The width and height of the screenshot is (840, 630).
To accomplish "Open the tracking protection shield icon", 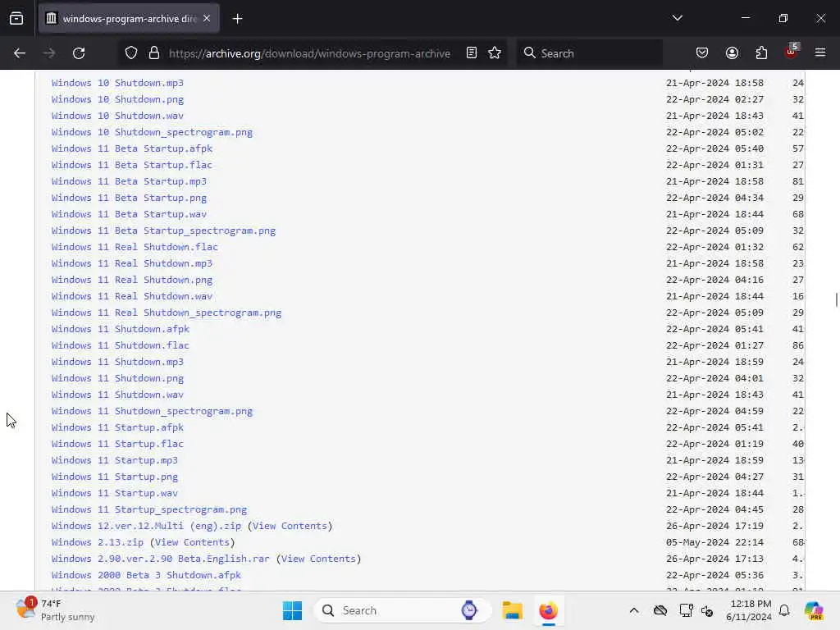I will click(x=131, y=53).
